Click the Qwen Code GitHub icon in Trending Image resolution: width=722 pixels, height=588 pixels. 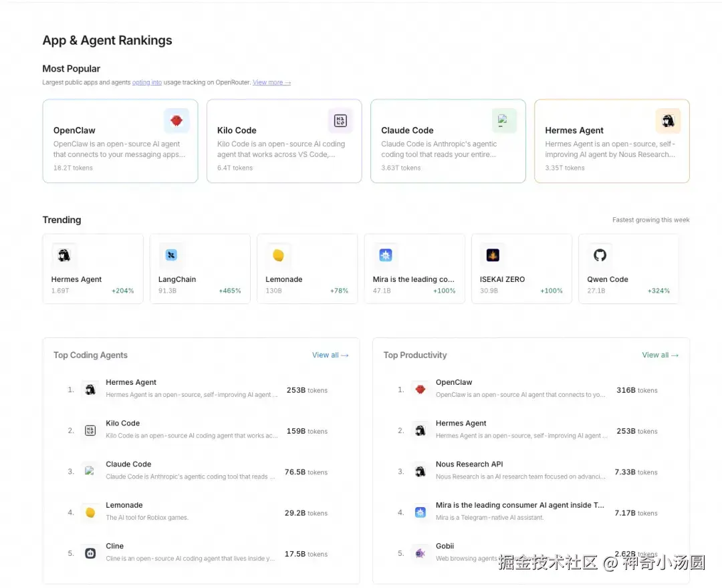click(600, 255)
